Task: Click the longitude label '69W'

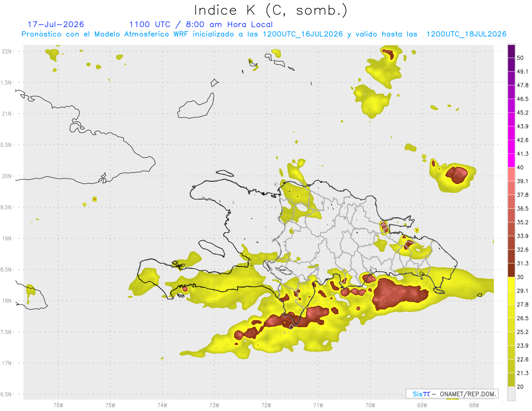Action: tap(422, 405)
